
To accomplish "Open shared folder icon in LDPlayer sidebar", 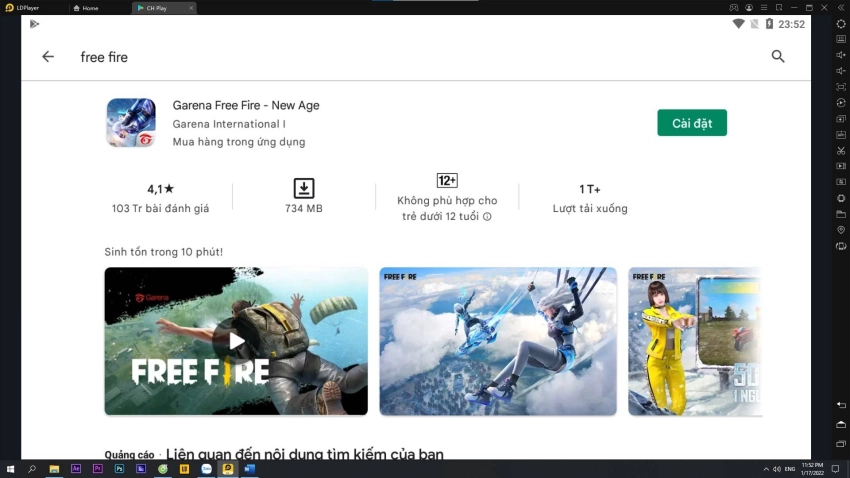I will pyautogui.click(x=841, y=214).
